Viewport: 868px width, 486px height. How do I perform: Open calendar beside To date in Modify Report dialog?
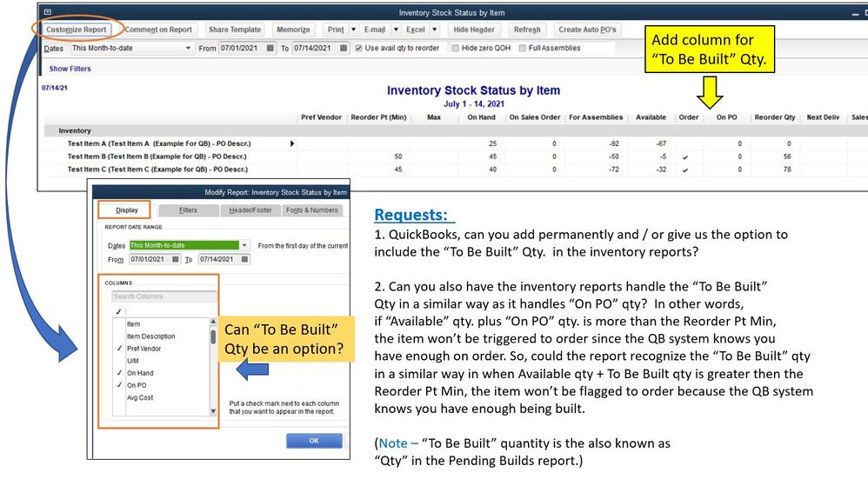point(244,259)
